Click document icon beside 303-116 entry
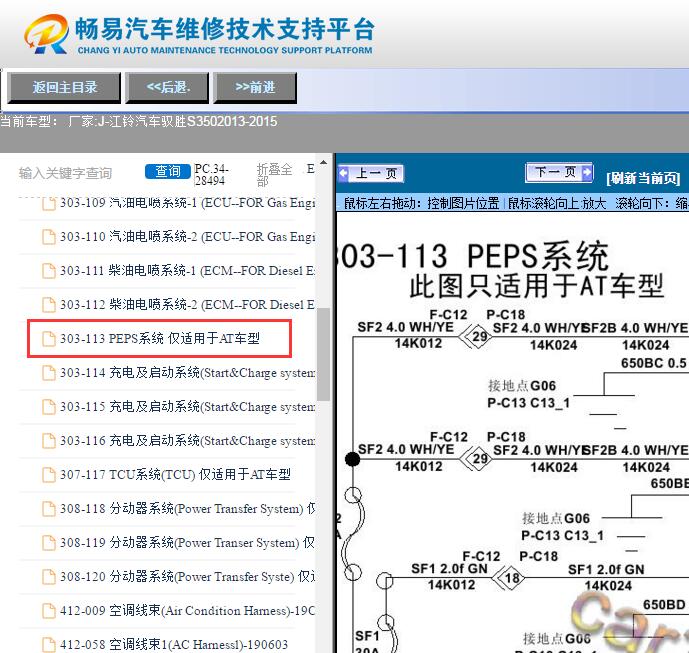This screenshot has width=689, height=653. [x=49, y=441]
